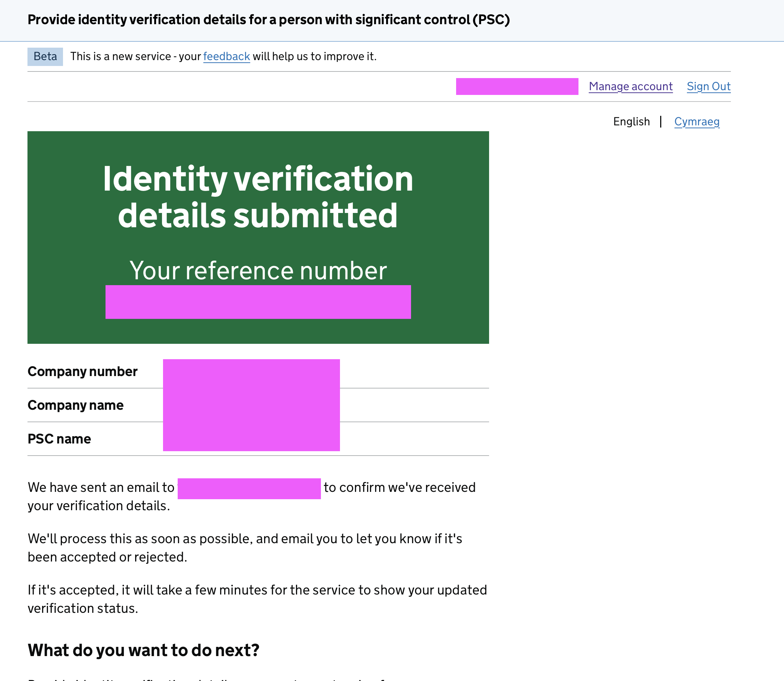Click the Company name label
The width and height of the screenshot is (784, 681).
(75, 405)
